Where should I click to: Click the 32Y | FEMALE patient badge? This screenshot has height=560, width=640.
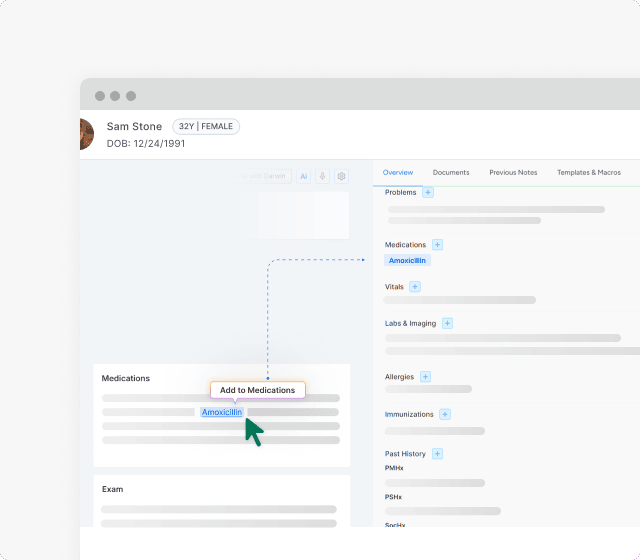[205, 126]
